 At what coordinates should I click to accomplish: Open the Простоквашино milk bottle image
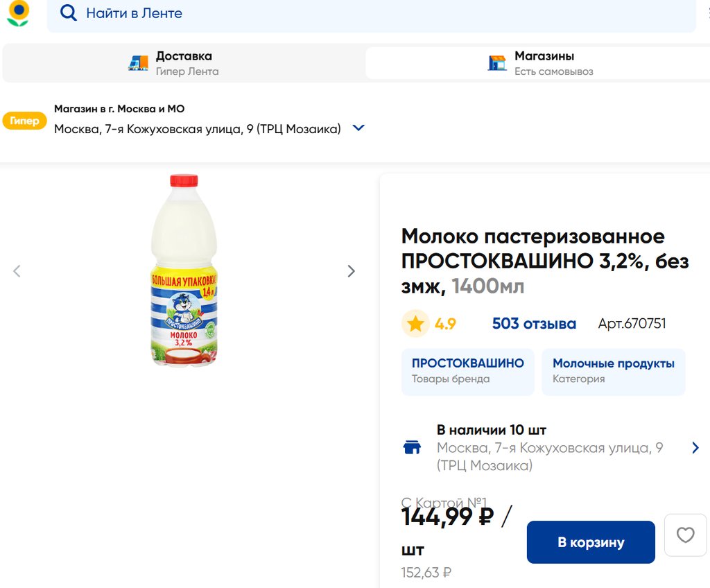tap(184, 270)
